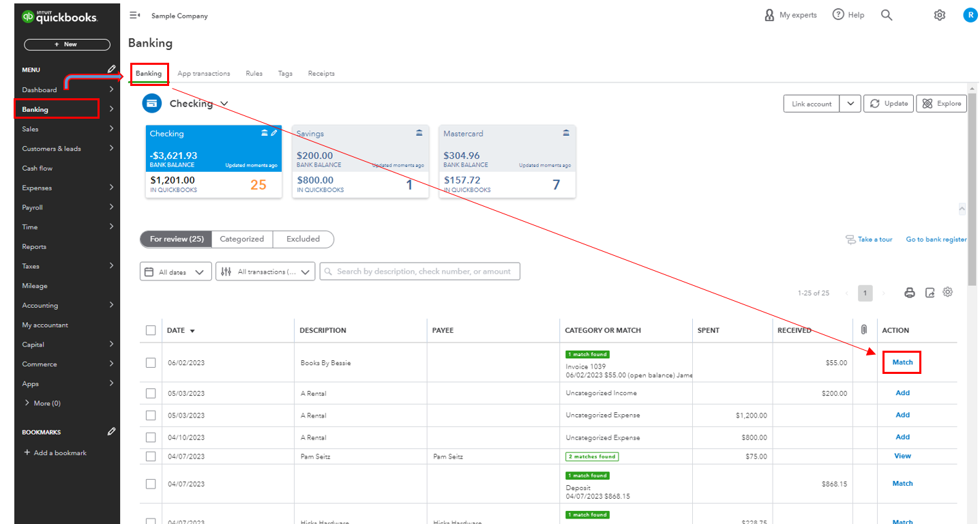980x524 pixels.
Task: Open the Link account dropdown arrow
Action: pyautogui.click(x=850, y=104)
